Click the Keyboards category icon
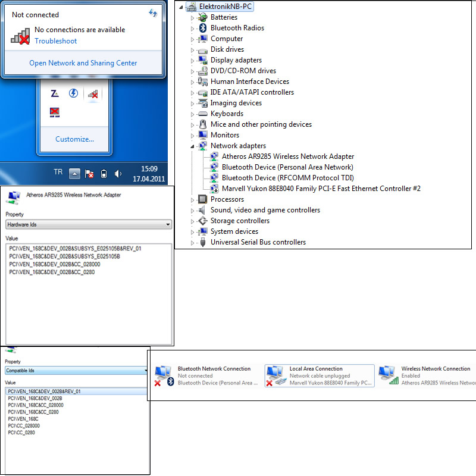This screenshot has width=476, height=476. [x=203, y=114]
